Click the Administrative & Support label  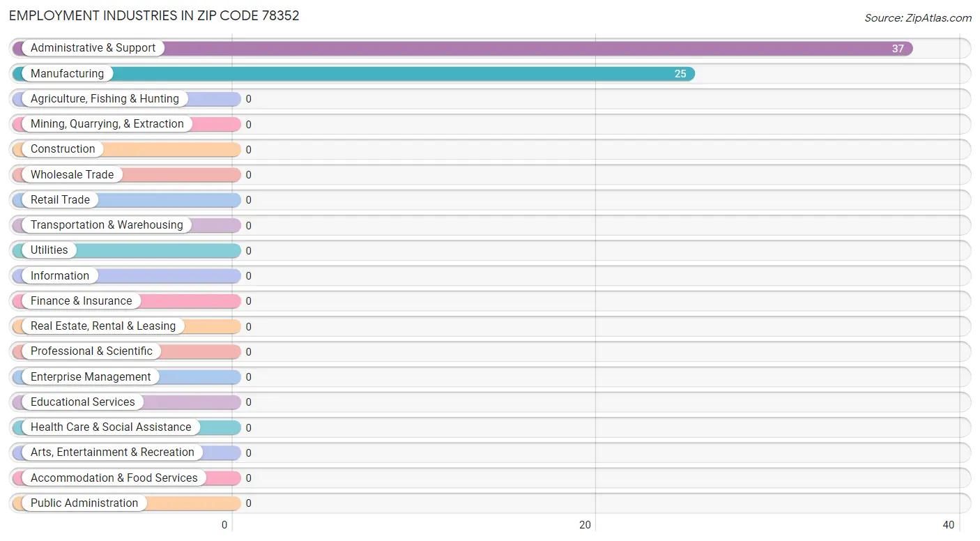[93, 48]
